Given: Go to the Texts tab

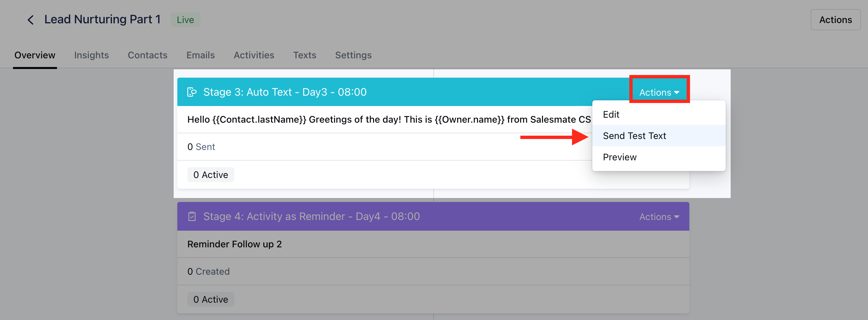Looking at the screenshot, I should click(304, 55).
